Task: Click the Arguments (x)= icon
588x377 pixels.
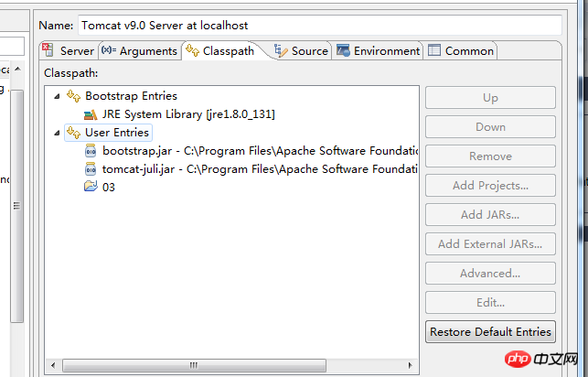Action: tap(109, 50)
